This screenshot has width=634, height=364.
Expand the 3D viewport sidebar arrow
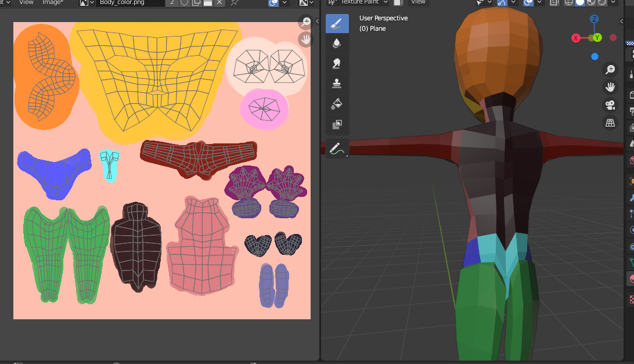coord(621,21)
